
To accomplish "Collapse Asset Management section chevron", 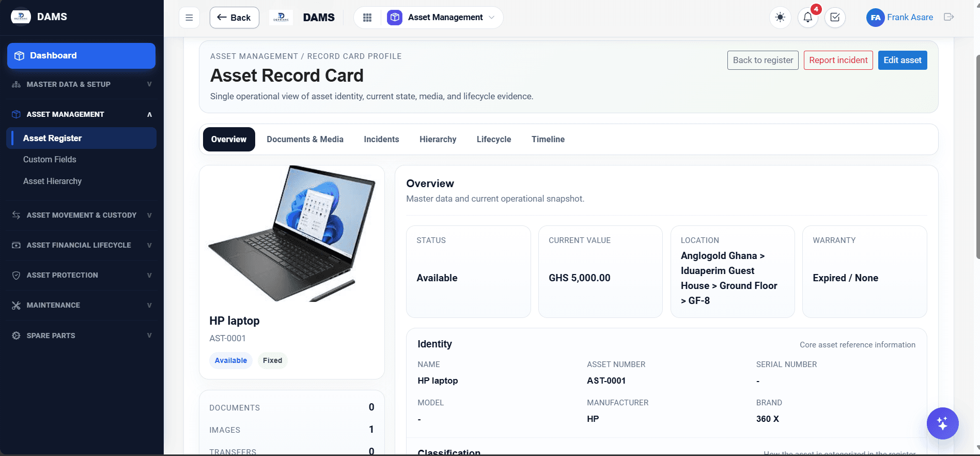I will pos(149,114).
